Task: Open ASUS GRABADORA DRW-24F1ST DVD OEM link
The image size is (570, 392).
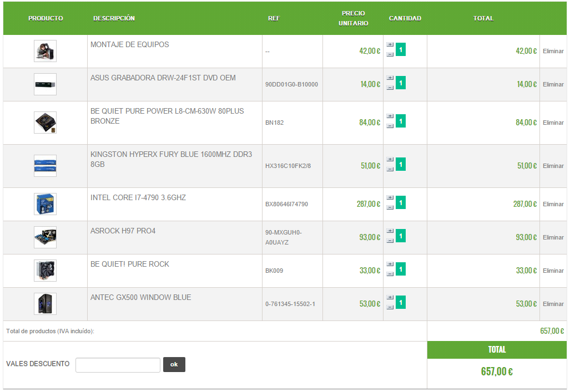Action: tap(163, 78)
